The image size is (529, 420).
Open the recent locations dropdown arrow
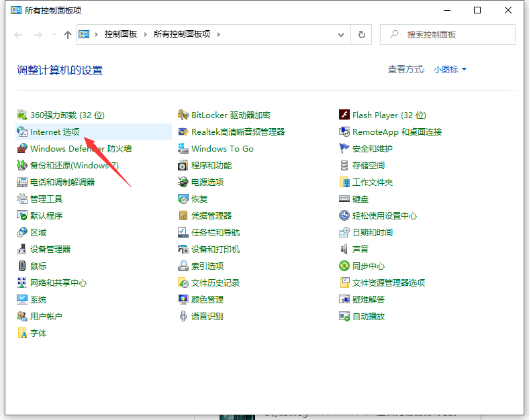[x=54, y=35]
